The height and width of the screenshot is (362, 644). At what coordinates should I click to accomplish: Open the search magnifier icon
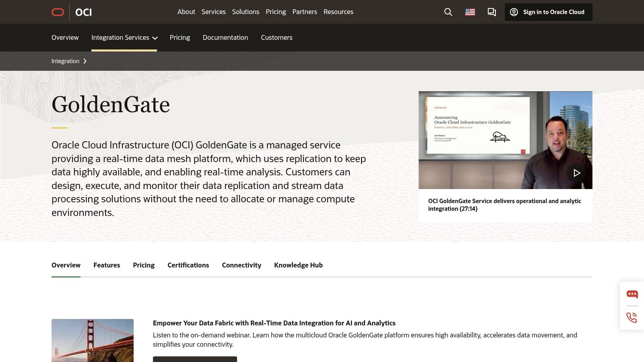448,12
